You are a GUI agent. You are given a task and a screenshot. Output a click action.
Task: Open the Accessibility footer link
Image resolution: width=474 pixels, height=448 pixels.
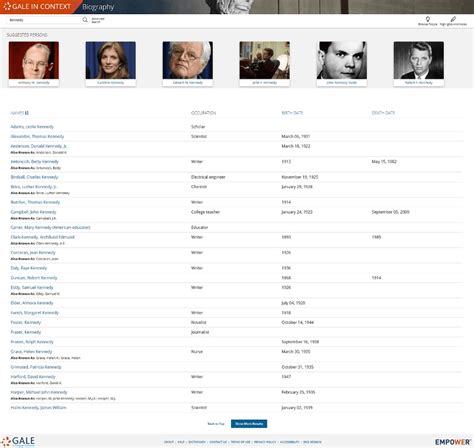coord(290,442)
